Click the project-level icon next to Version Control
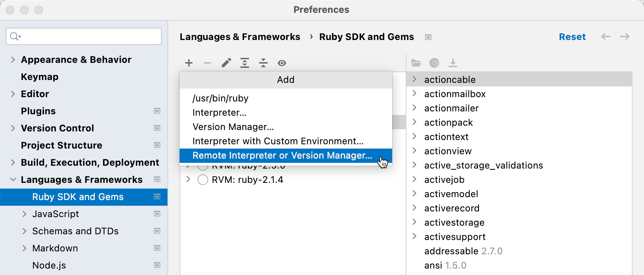 point(157,128)
